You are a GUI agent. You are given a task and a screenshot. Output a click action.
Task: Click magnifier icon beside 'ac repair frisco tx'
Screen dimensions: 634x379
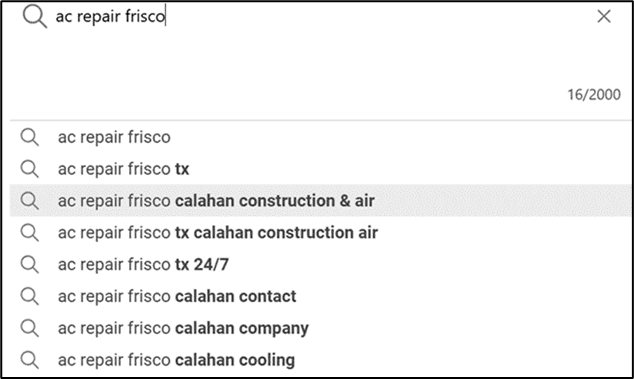[x=30, y=169]
